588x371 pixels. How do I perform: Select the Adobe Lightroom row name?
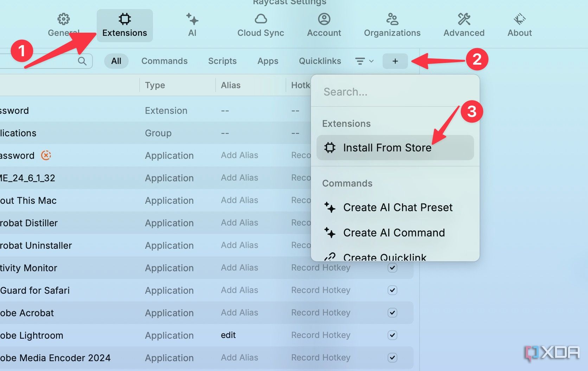(32, 336)
